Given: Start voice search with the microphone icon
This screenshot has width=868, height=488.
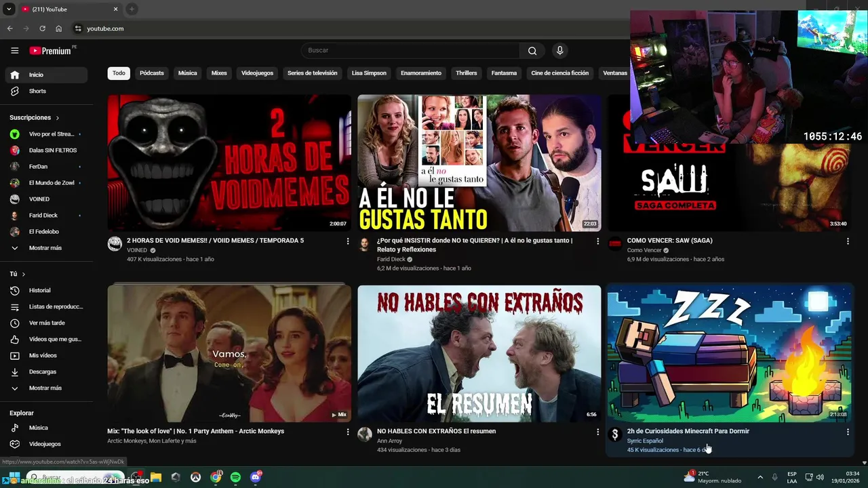Looking at the screenshot, I should pos(559,50).
